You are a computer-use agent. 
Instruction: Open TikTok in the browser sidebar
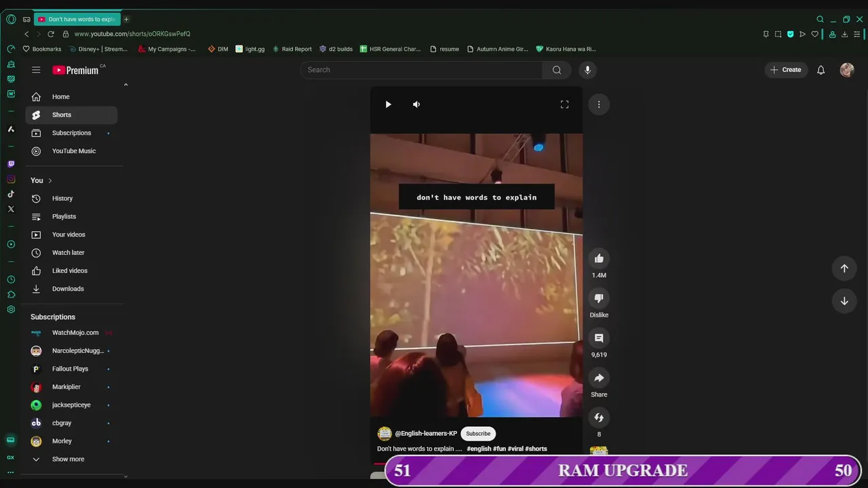(x=11, y=194)
